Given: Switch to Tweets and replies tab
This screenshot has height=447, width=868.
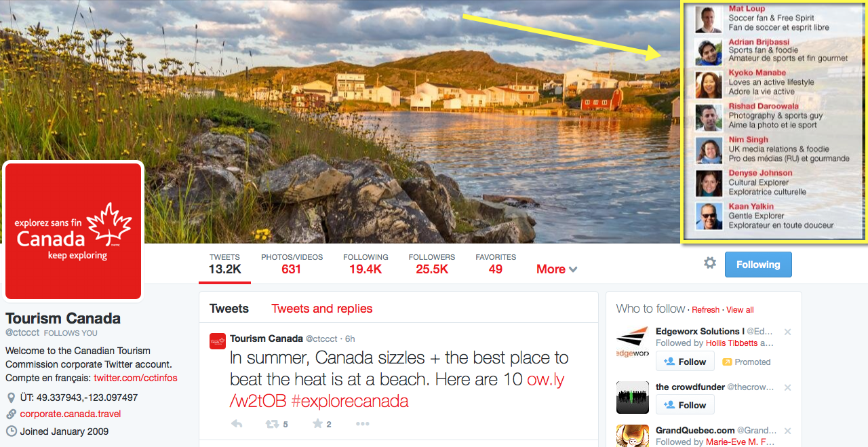Looking at the screenshot, I should [322, 309].
